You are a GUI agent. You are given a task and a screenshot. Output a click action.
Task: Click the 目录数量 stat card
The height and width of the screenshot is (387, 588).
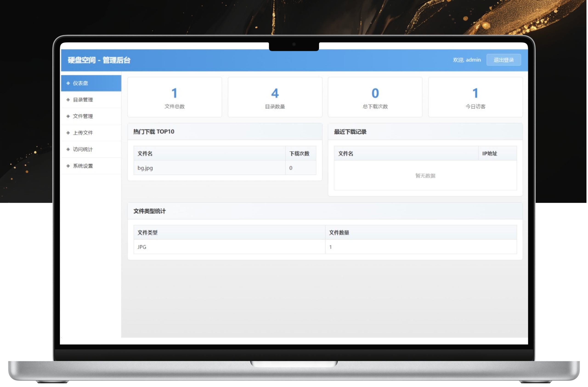(275, 97)
